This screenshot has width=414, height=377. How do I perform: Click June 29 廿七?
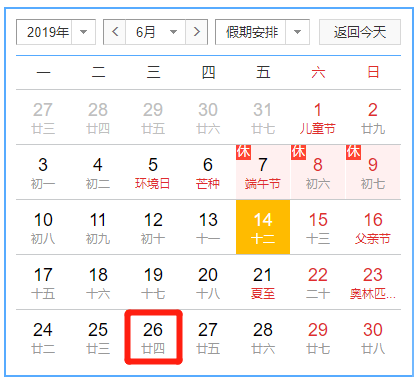318,337
